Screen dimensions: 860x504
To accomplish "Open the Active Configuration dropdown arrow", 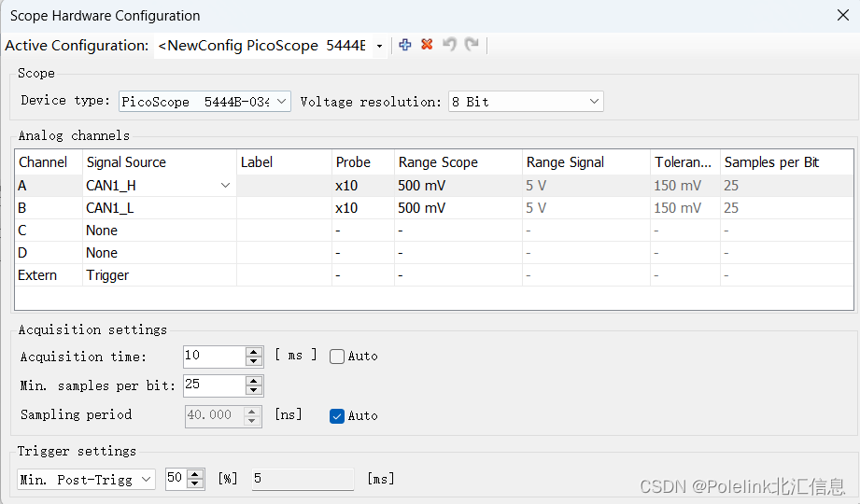I will point(379,46).
